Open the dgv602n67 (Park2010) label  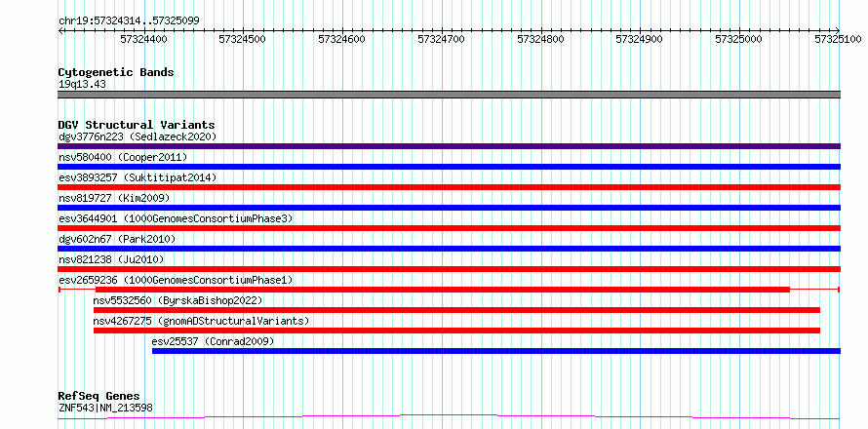pos(117,239)
